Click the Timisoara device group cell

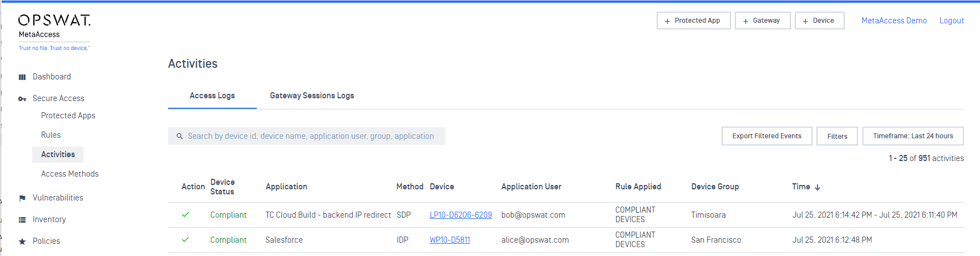[708, 215]
